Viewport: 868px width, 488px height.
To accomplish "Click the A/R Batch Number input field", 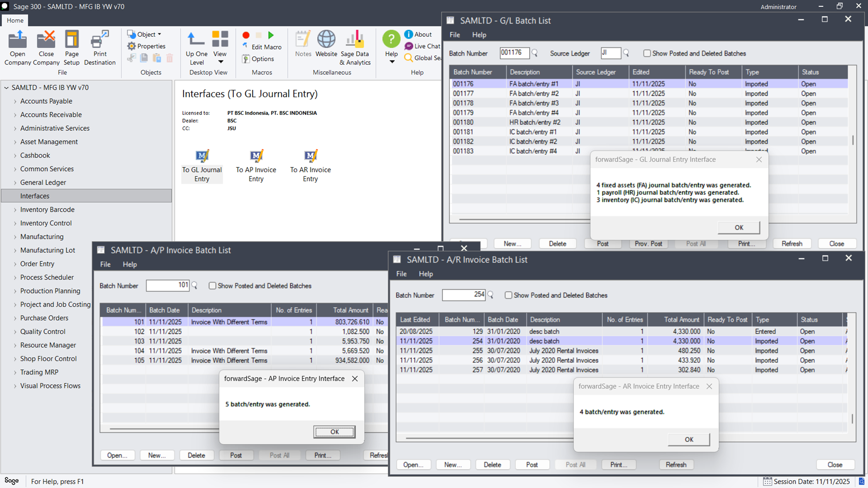I will click(463, 295).
